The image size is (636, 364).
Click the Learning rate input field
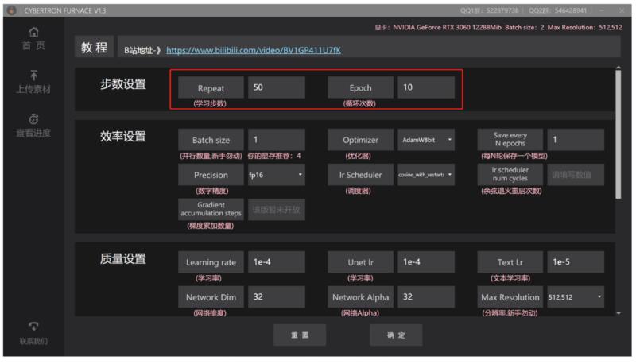(276, 262)
